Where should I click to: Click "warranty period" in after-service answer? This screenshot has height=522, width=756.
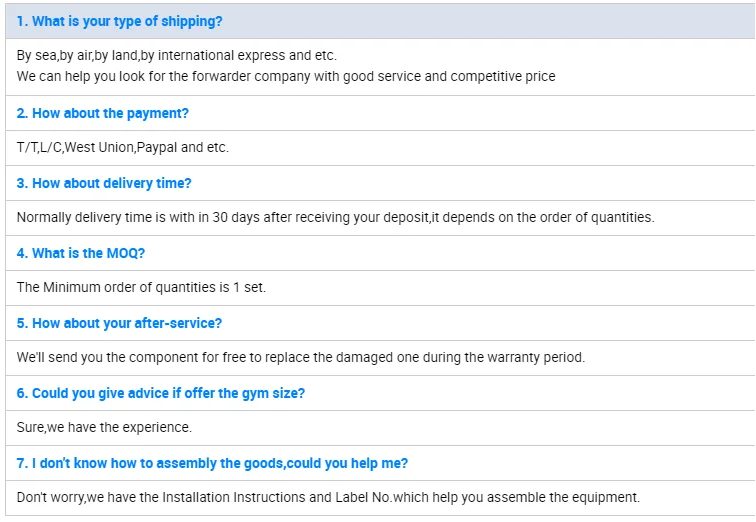pyautogui.click(x=535, y=357)
